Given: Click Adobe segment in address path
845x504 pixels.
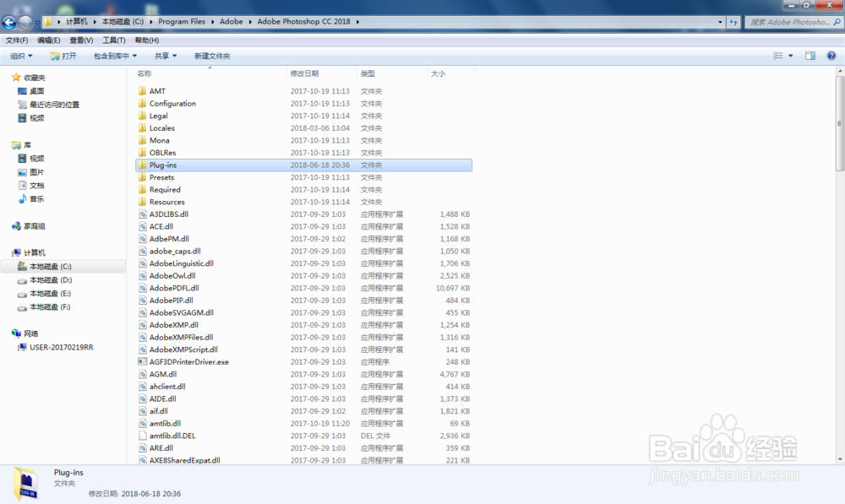Looking at the screenshot, I should [232, 22].
